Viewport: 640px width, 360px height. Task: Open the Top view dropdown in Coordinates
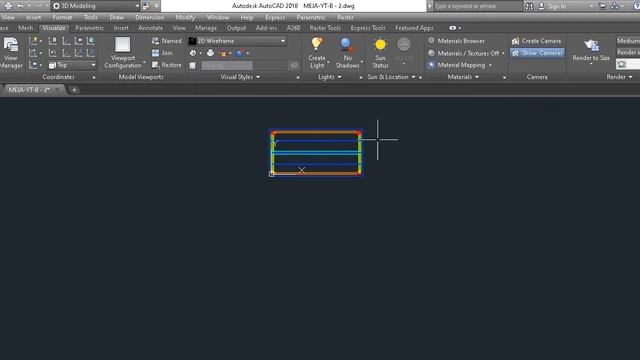click(72, 65)
